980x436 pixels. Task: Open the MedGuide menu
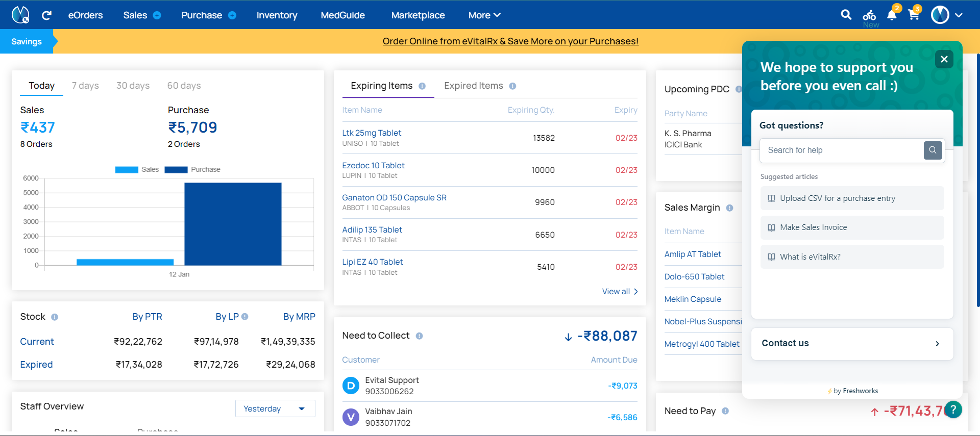tap(342, 15)
